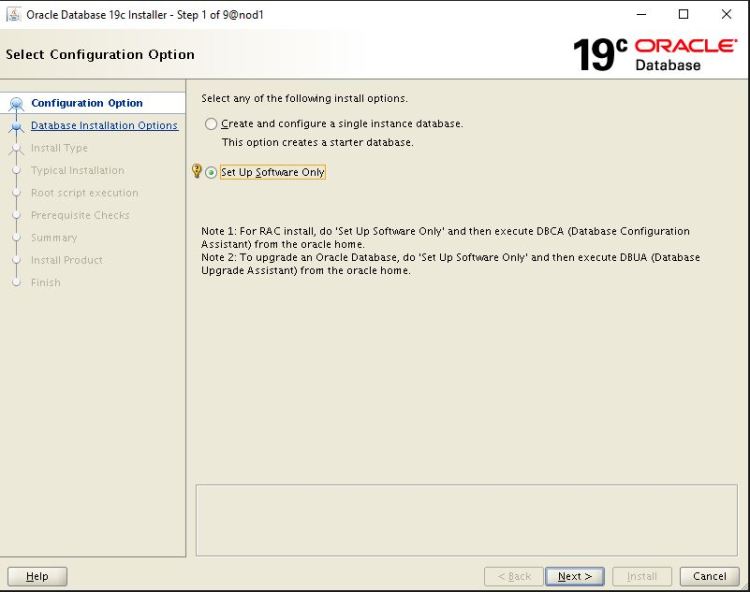This screenshot has height=592, width=750.
Task: Cancel the Oracle installer
Action: click(709, 576)
